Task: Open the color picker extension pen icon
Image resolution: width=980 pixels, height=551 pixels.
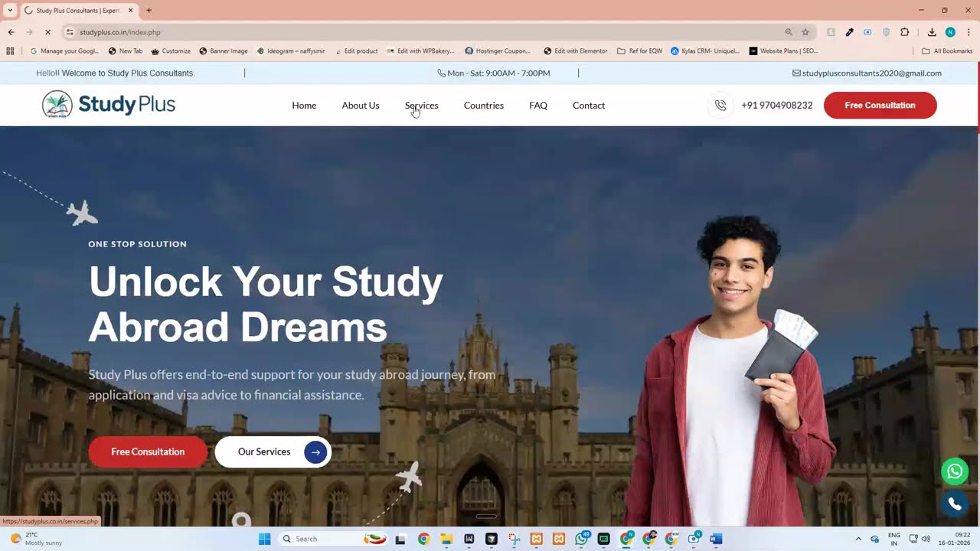Action: 849,32
